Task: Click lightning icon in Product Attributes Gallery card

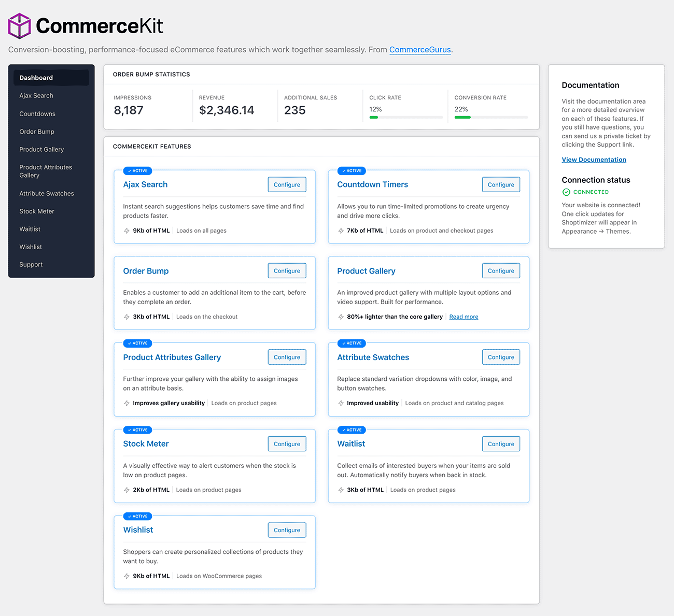Action: click(127, 403)
